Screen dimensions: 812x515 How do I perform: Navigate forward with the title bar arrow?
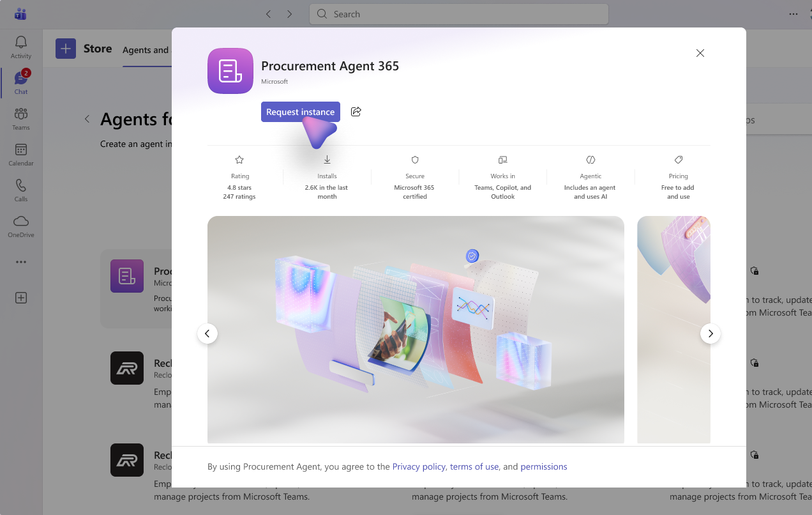pos(289,14)
